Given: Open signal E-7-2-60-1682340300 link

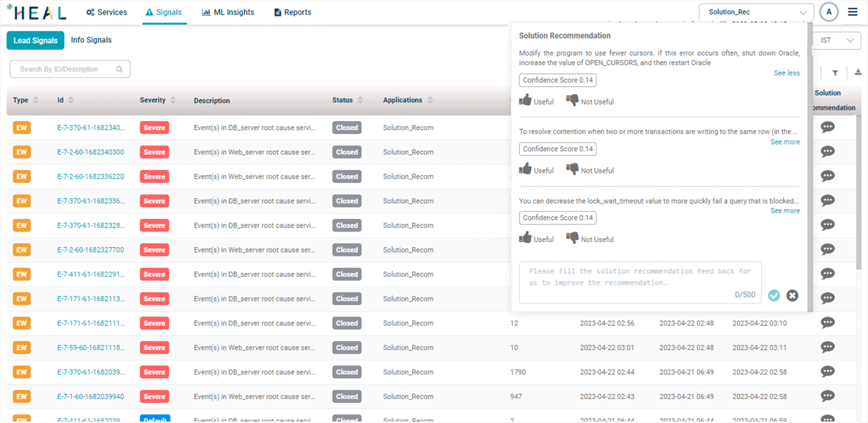Looking at the screenshot, I should tap(91, 152).
